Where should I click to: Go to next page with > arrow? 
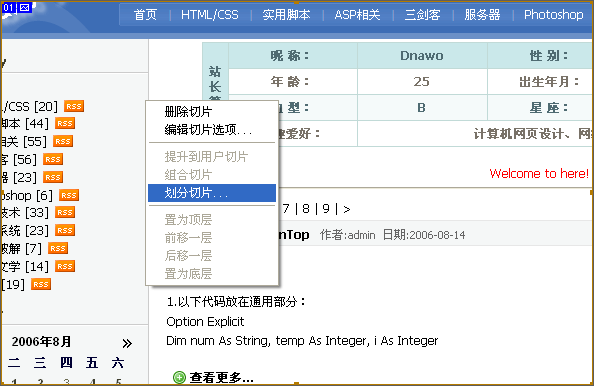(347, 209)
